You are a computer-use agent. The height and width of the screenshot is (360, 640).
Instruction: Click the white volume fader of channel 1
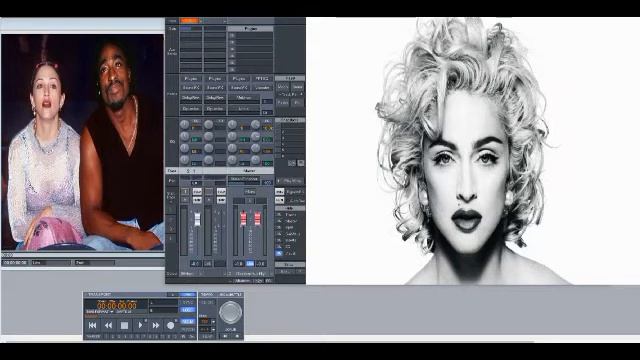[x=197, y=219]
